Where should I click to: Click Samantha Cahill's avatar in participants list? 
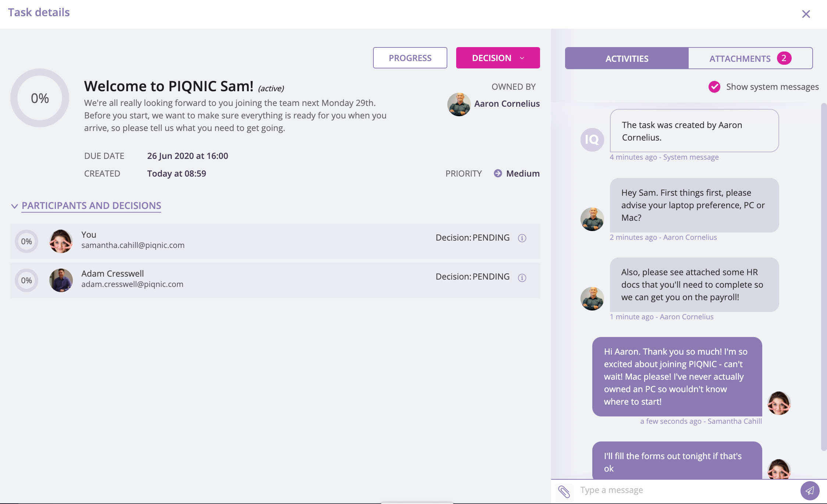[61, 241]
